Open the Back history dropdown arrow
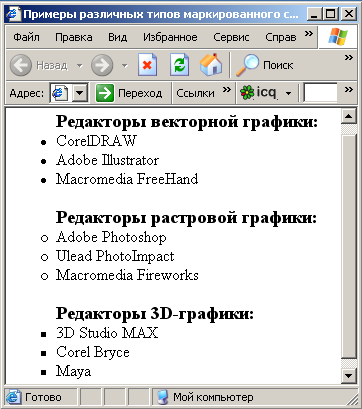This screenshot has height=409, width=362. tap(79, 65)
